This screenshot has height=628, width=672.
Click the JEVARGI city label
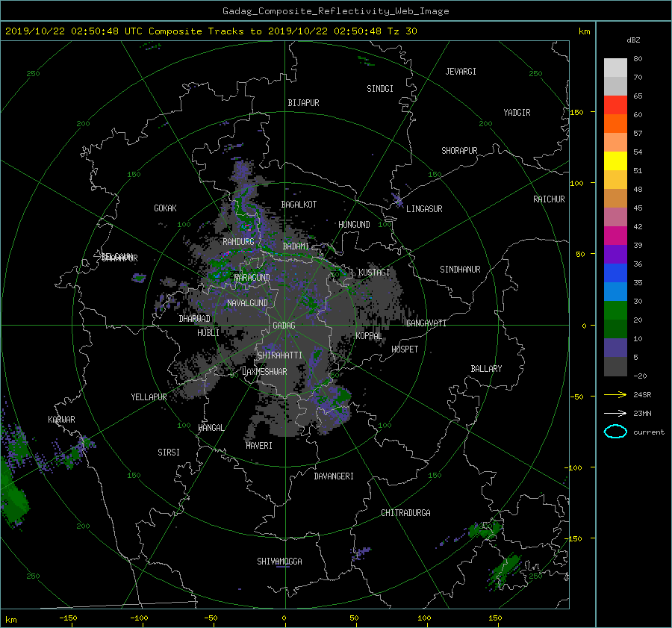pyautogui.click(x=461, y=72)
